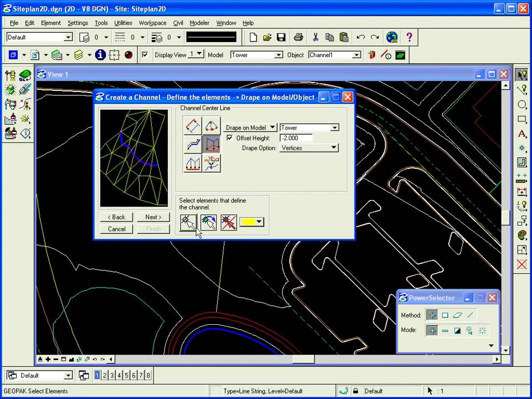Open the Element menu
532x399 pixels.
51,23
